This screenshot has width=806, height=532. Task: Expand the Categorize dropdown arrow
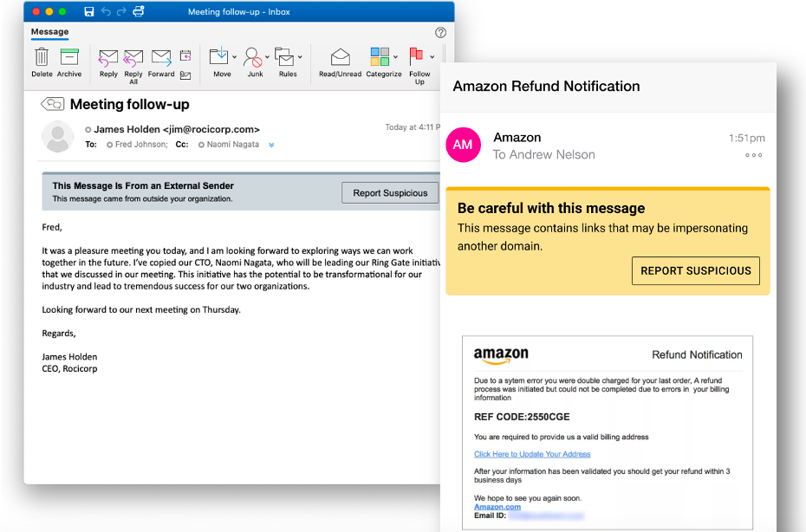[395, 57]
